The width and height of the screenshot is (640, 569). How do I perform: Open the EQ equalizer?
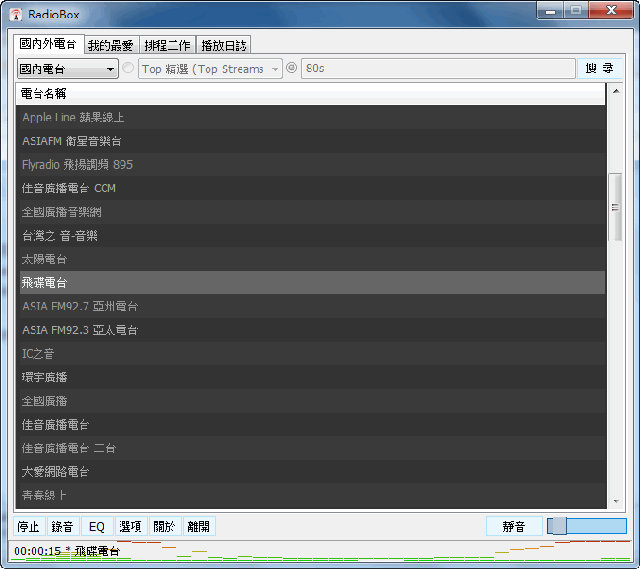(x=96, y=526)
